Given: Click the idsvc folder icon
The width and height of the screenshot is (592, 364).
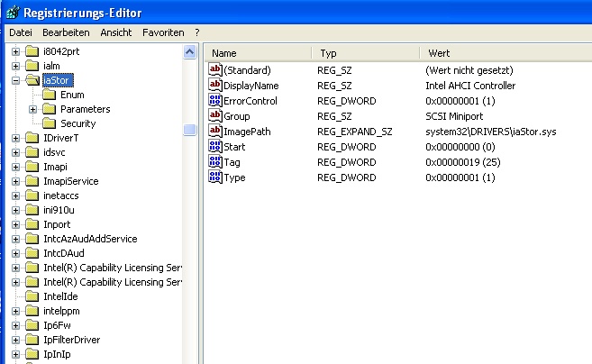Looking at the screenshot, I should tap(32, 152).
